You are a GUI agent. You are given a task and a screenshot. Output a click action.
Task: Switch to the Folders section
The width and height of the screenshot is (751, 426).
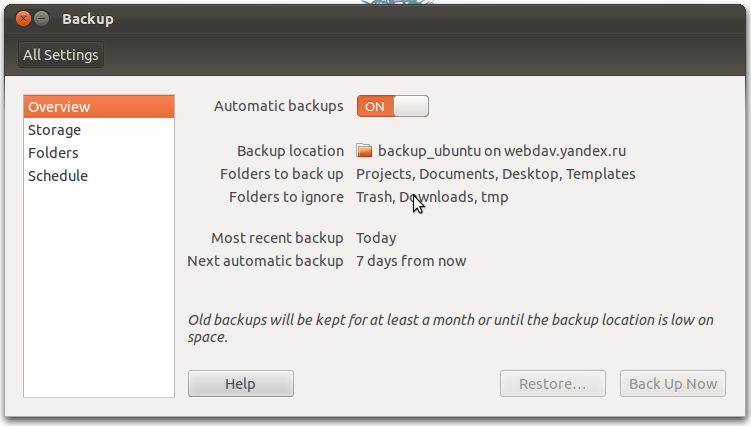(53, 153)
